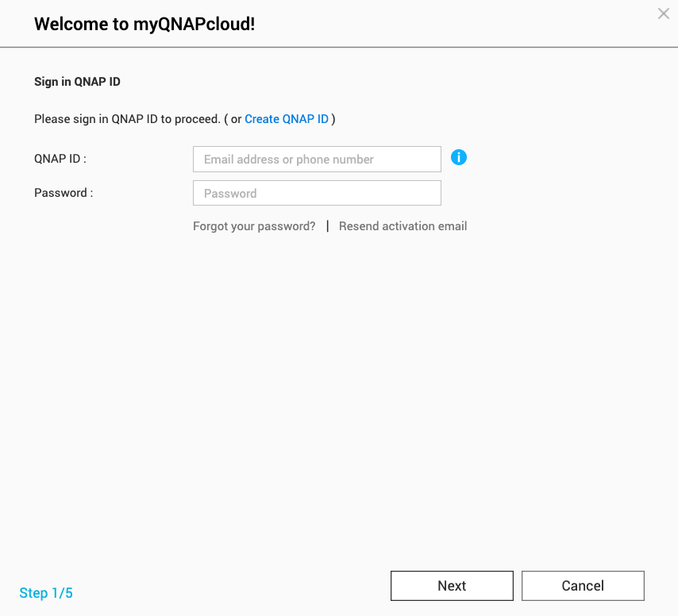Image resolution: width=678 pixels, height=616 pixels.
Task: Click the word 'or' before Create QNAP ID
Action: 236,119
